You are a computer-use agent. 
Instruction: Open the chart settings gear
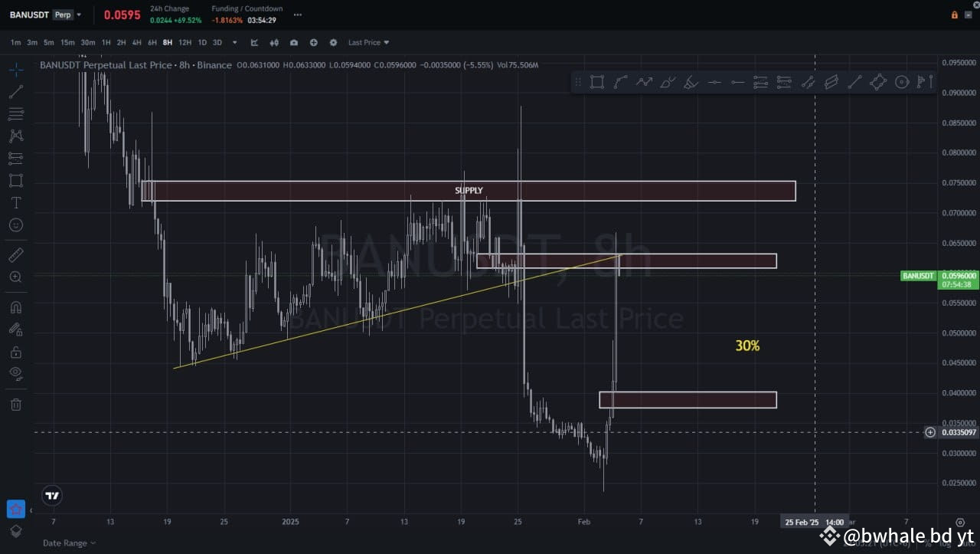(x=333, y=42)
